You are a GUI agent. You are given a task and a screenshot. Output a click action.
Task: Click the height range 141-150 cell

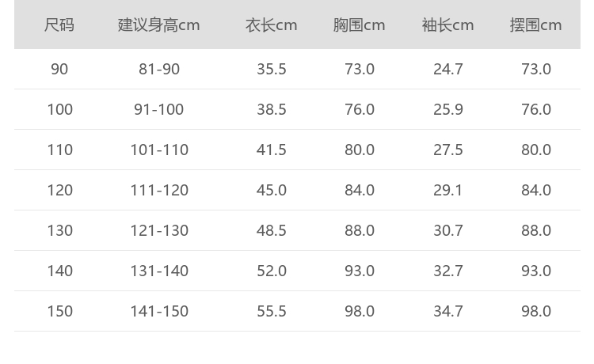coord(159,311)
